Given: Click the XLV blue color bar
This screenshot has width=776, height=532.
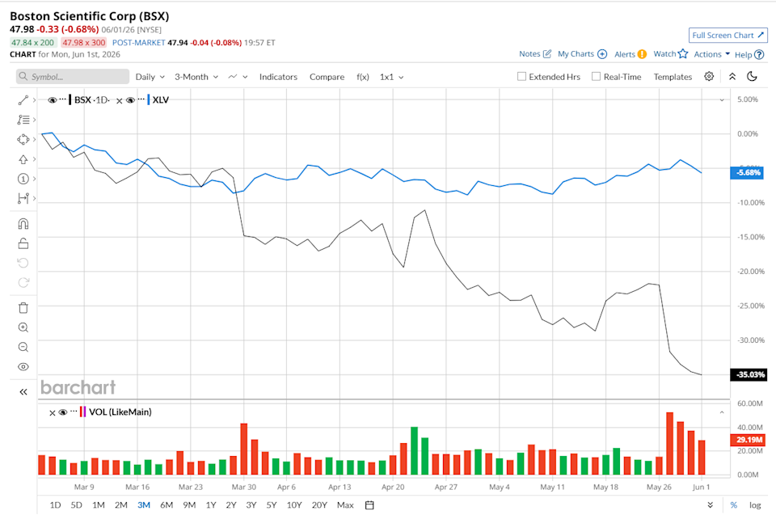Looking at the screenshot, I should click(x=149, y=100).
